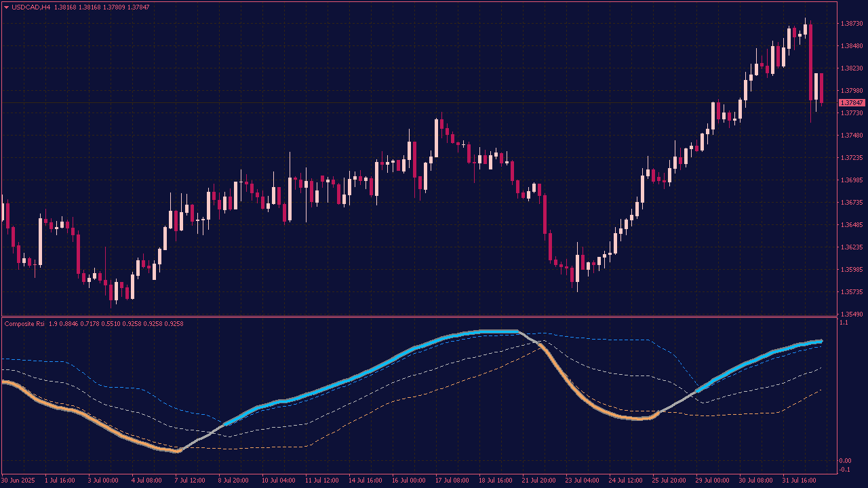The width and height of the screenshot is (868, 488).
Task: Click the 7 Jul 12:00 time label
Action: (190, 480)
